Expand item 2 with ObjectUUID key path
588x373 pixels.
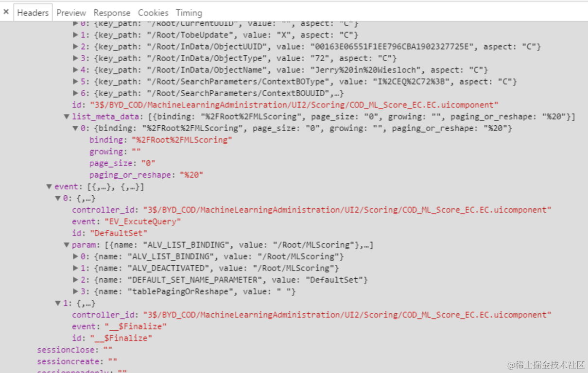(x=75, y=47)
